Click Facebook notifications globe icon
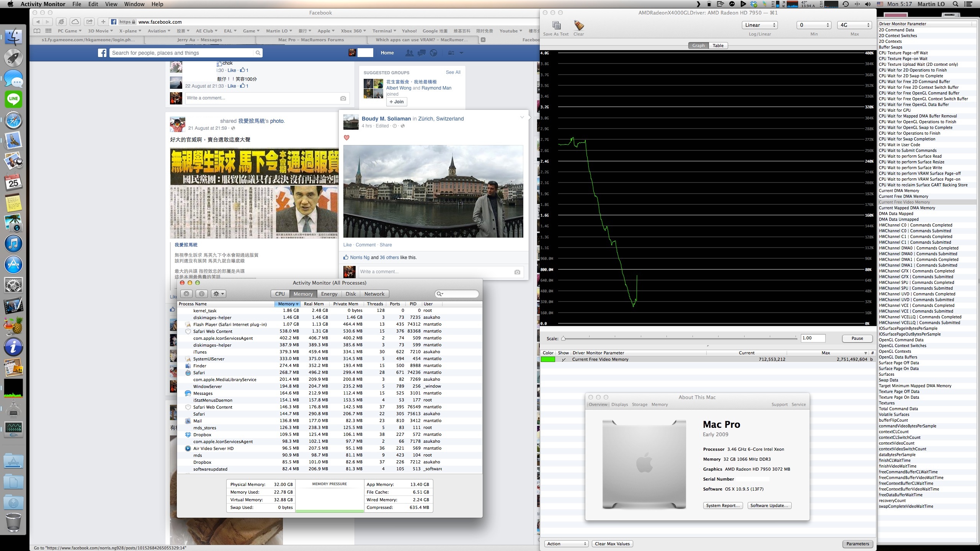 434,53
